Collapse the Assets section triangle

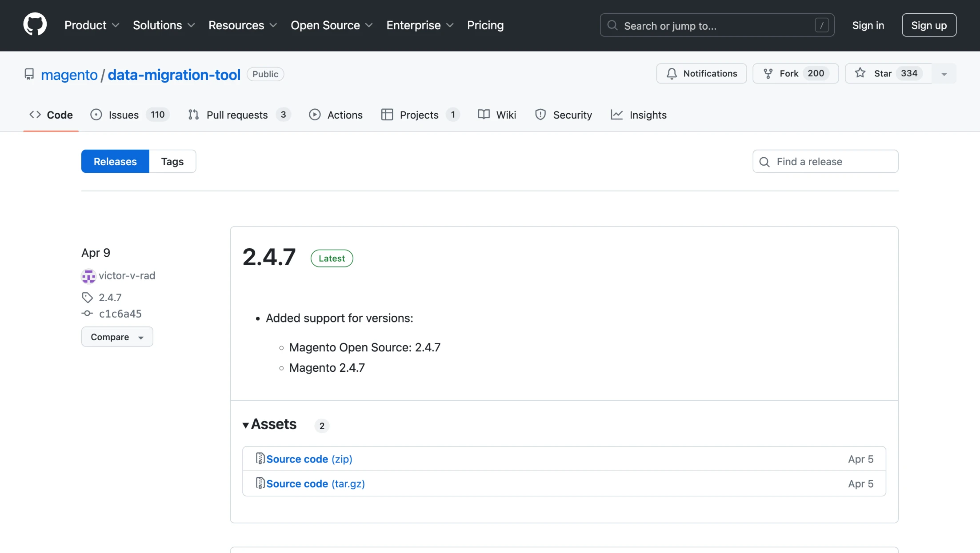(x=245, y=425)
